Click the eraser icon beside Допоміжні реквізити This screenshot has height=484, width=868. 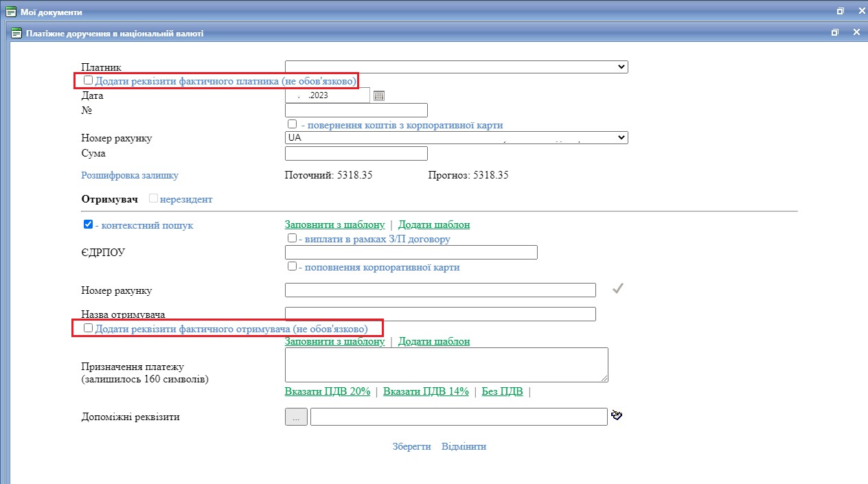click(x=617, y=415)
